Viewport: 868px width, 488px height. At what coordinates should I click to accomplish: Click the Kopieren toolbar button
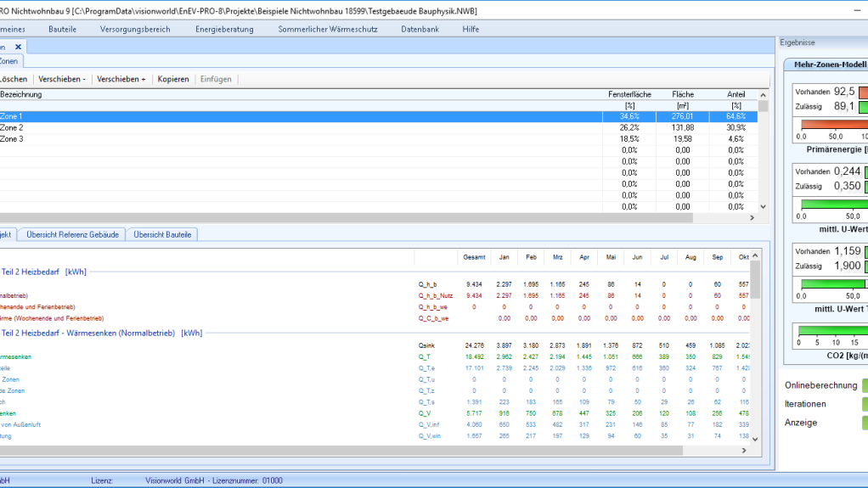point(173,79)
